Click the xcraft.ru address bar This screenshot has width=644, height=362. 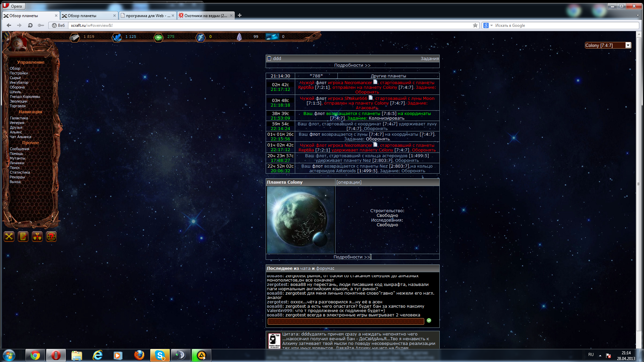tap(270, 25)
